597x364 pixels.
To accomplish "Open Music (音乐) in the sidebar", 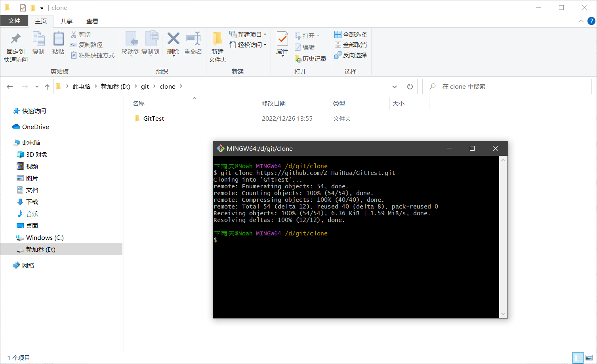I will point(32,214).
